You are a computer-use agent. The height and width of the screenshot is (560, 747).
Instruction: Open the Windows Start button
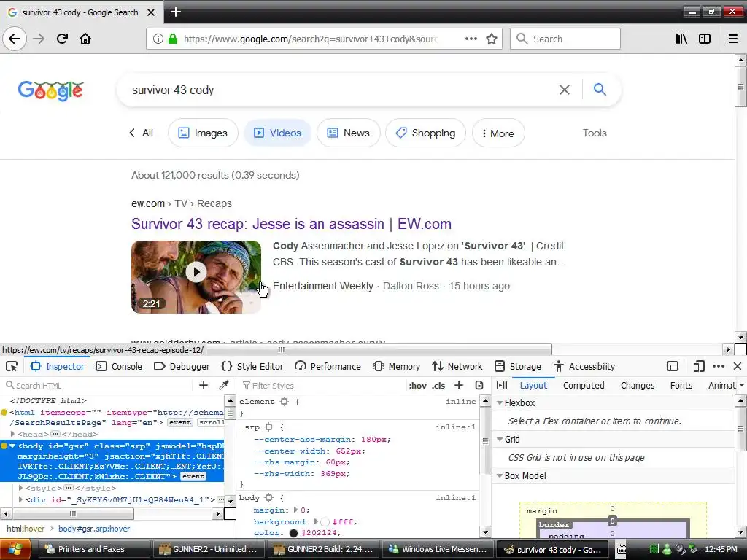(x=15, y=550)
